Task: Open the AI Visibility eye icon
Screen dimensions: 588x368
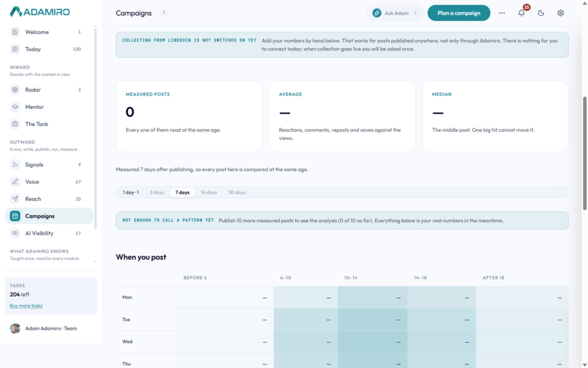Action: pyautogui.click(x=15, y=233)
